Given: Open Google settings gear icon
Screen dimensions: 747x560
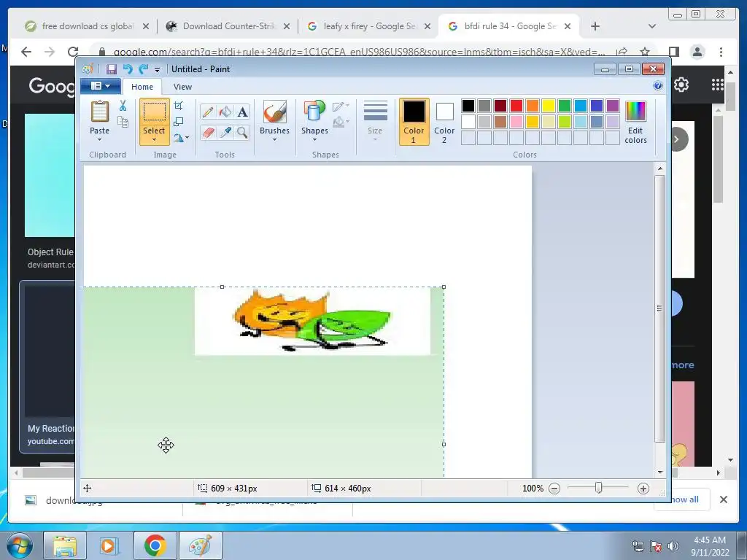Looking at the screenshot, I should 681,85.
